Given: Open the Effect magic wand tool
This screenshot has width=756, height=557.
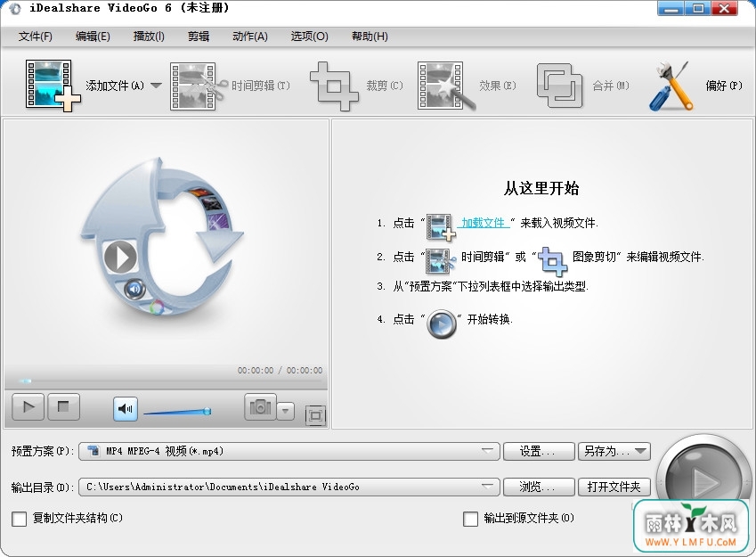Looking at the screenshot, I should click(446, 86).
